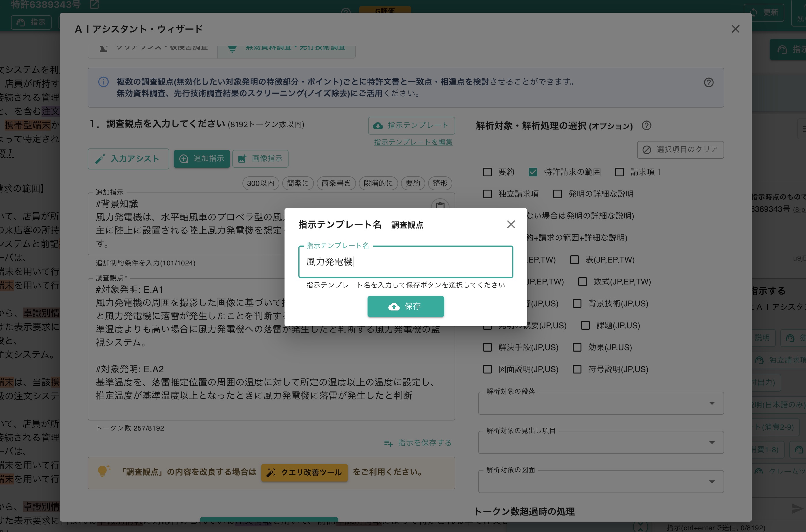The image size is (806, 532).
Task: Open the 解析対象の段落 dropdown
Action: click(601, 403)
